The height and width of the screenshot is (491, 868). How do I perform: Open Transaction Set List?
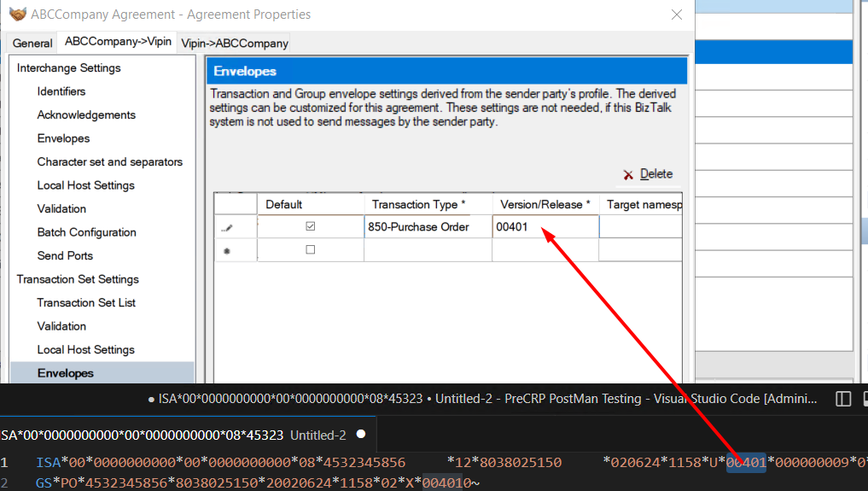(x=86, y=303)
